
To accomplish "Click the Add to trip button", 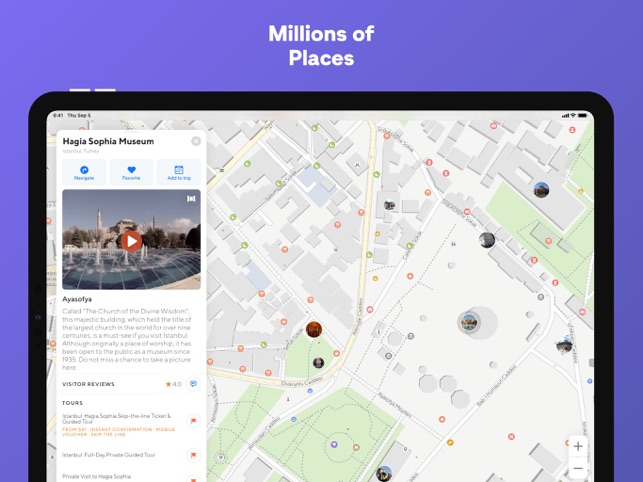I will pyautogui.click(x=179, y=172).
